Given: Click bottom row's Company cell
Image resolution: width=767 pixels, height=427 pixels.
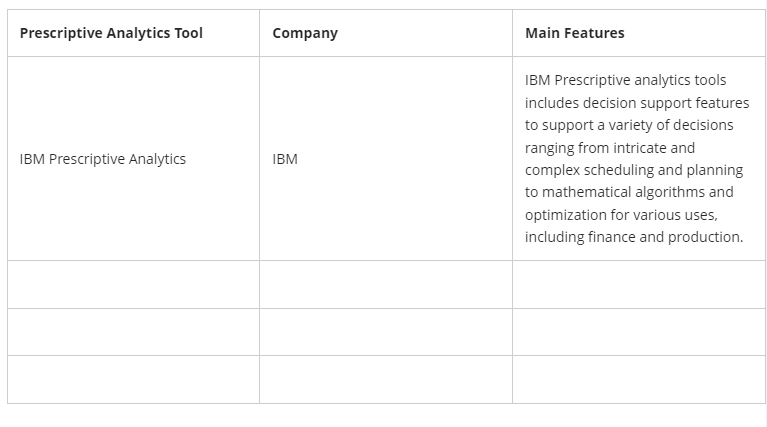Looking at the screenshot, I should [x=385, y=379].
